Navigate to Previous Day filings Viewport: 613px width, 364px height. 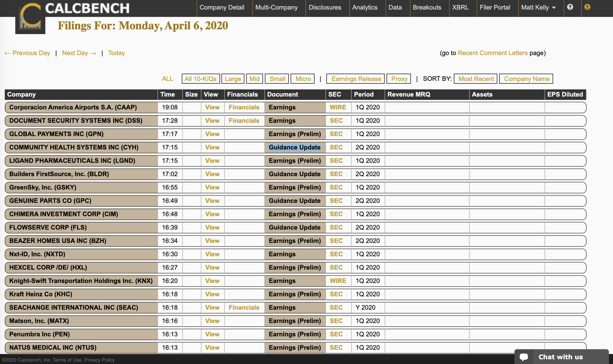point(27,53)
